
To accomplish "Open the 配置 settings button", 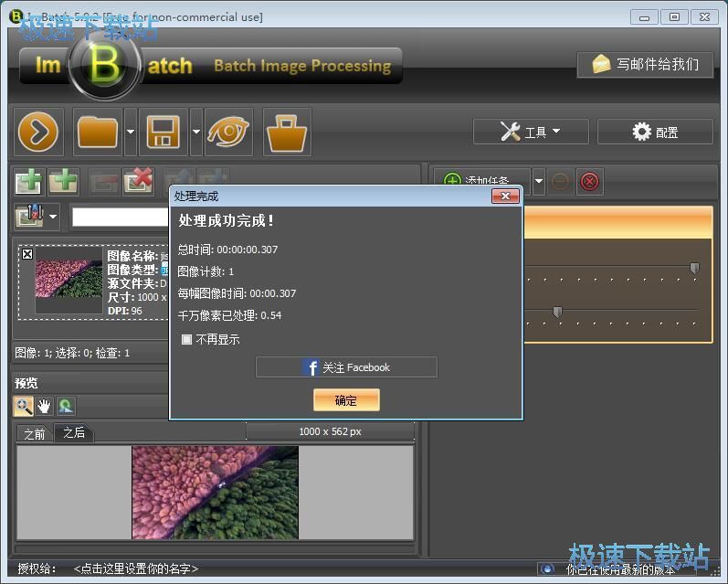I will (x=655, y=132).
